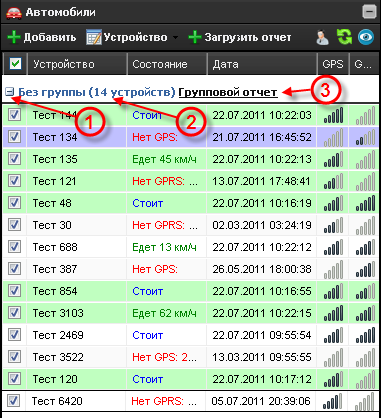Screen dimensions: 381x418
Task: Collapse the Автомобили panel with minus button
Action: (369, 12)
